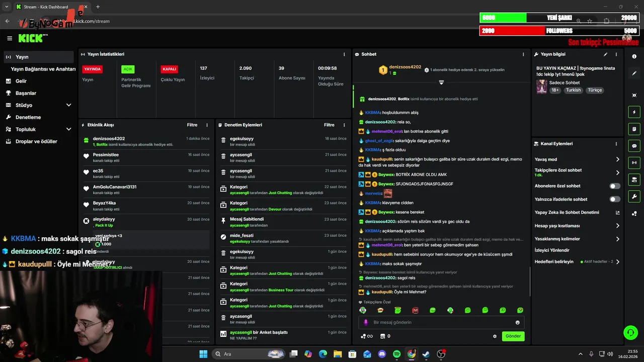Click the 18+ tag in Yayın bilgisi
The height and width of the screenshot is (362, 644).
pyautogui.click(x=555, y=90)
